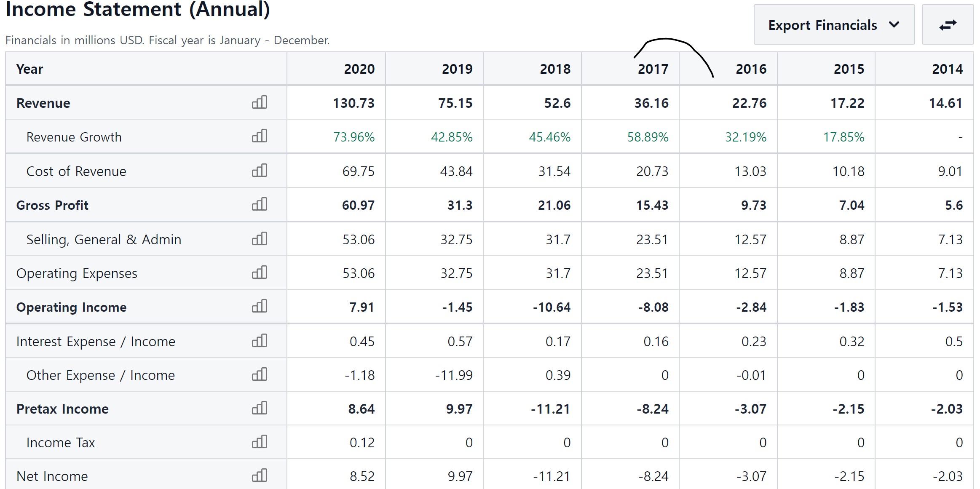
Task: Click net income value 8.52
Action: (x=362, y=476)
